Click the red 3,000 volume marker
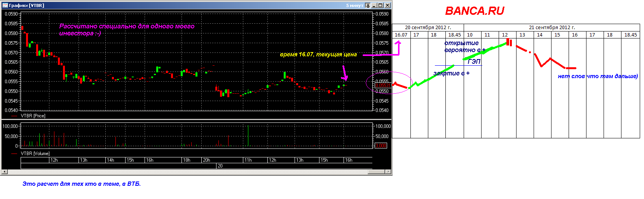This screenshot has height=199, width=644. coord(381,146)
